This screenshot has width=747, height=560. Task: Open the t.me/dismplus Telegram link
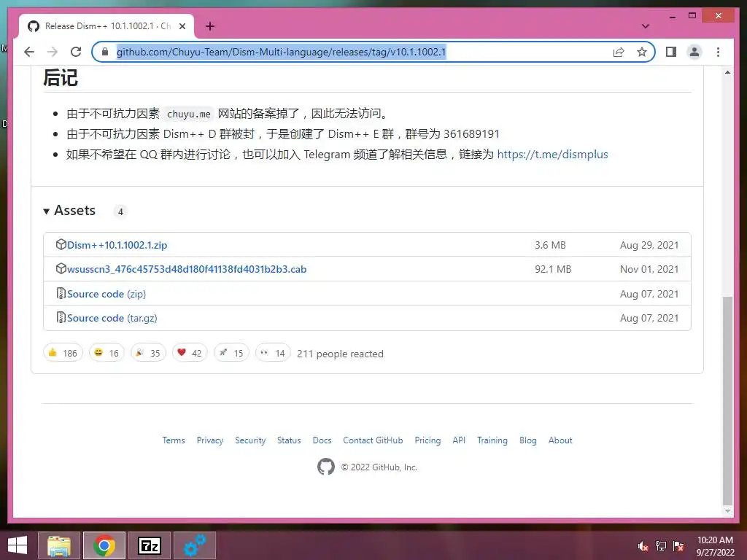pos(553,155)
